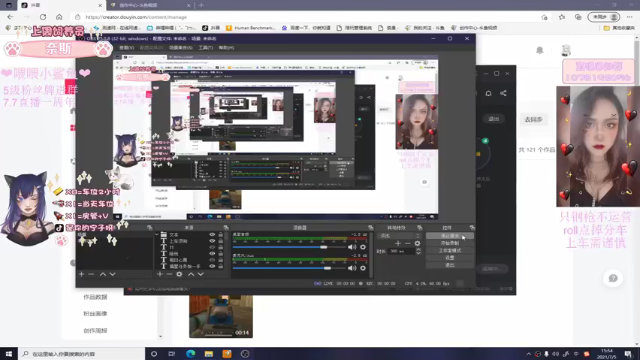
Task: Toggle lock icon of 文本 group source
Action: pyautogui.click(x=220, y=235)
